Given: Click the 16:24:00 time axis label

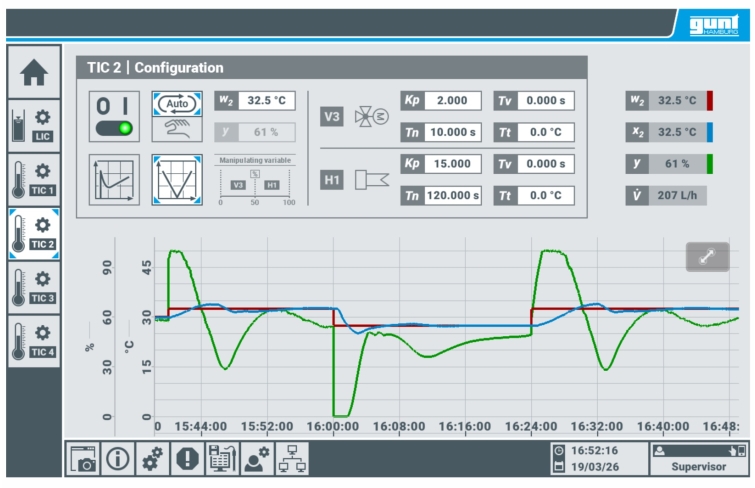Looking at the screenshot, I should point(531,427).
